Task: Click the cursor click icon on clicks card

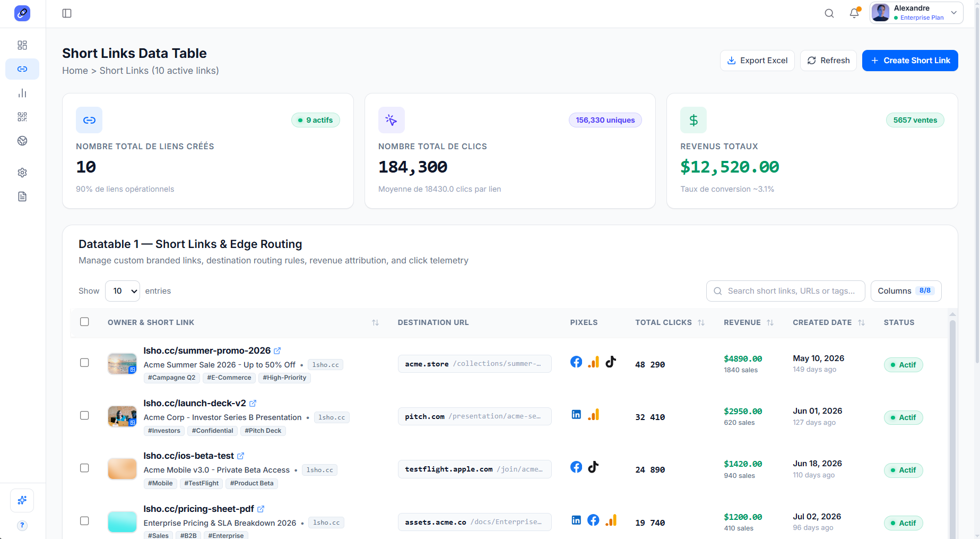Action: (392, 120)
